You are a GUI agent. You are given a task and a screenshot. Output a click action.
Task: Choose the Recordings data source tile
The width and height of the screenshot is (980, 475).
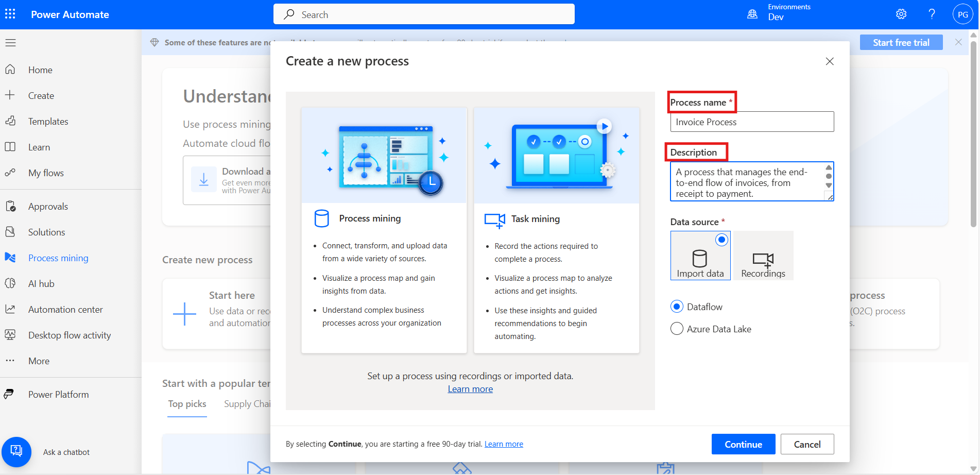pos(763,256)
